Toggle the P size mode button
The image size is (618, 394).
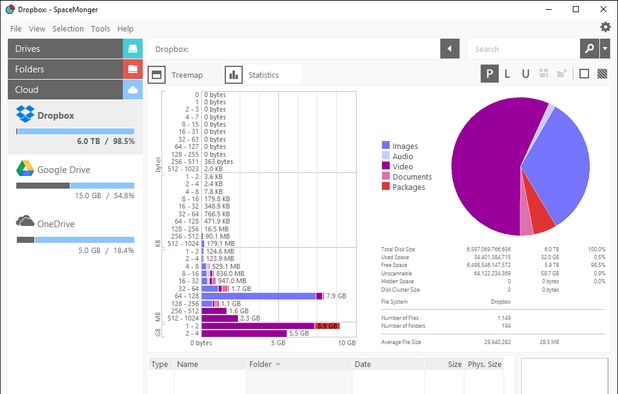pos(490,74)
